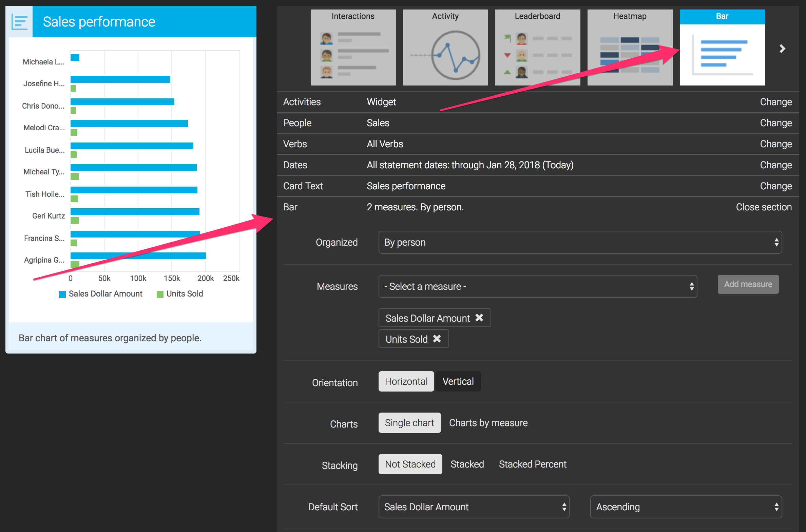
Task: Open the Ascending sort order dropdown
Action: [x=686, y=507]
